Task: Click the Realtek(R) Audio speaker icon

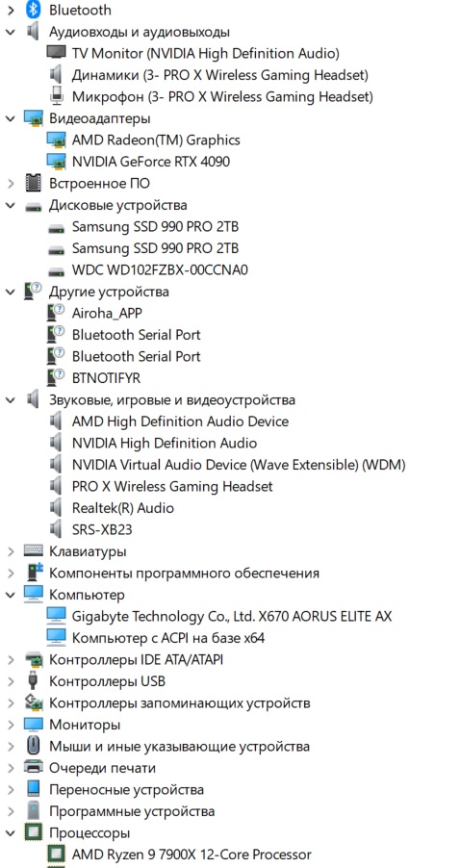Action: 56,508
